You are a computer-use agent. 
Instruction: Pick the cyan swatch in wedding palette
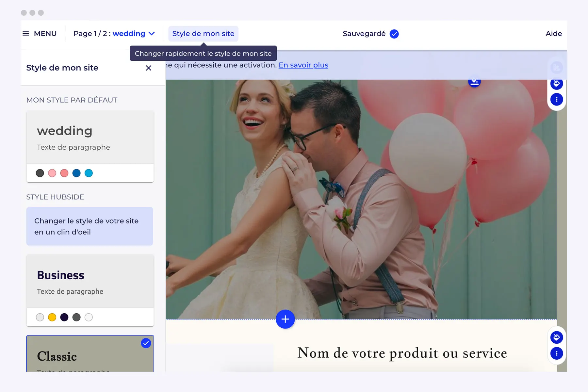(89, 173)
